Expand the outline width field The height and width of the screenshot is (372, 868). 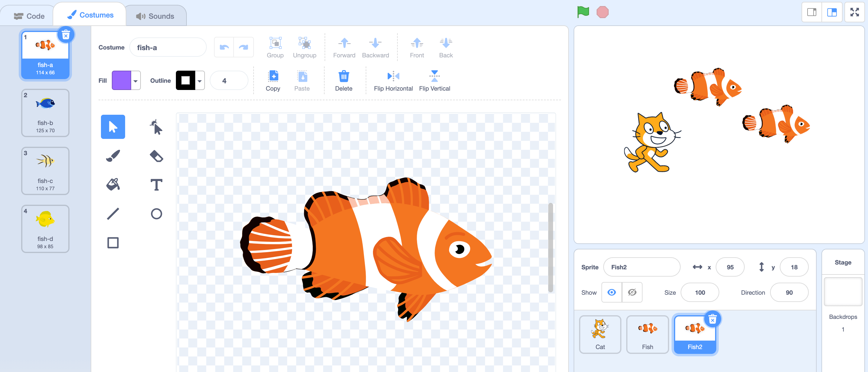pos(229,80)
